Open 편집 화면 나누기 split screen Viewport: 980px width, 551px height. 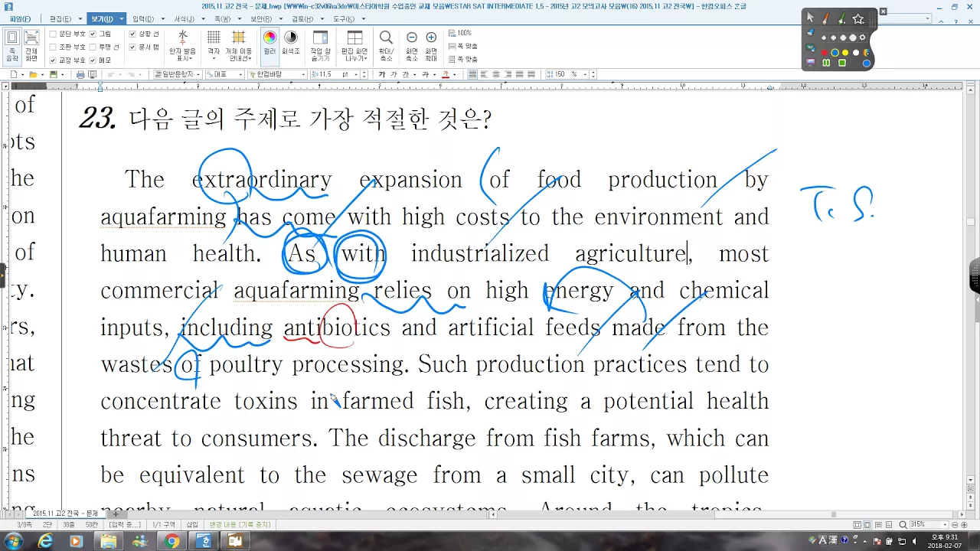354,47
